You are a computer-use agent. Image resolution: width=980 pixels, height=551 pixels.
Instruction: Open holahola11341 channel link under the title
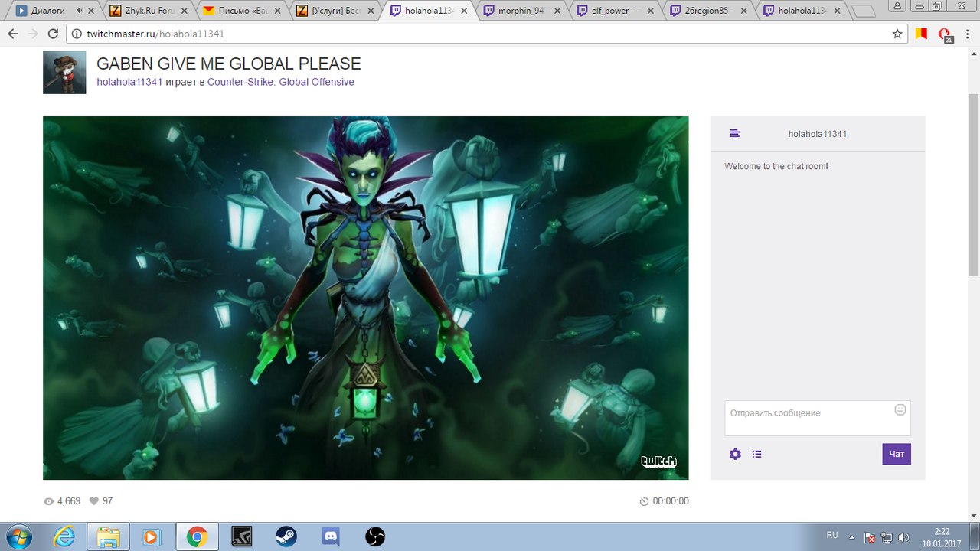[x=129, y=82]
